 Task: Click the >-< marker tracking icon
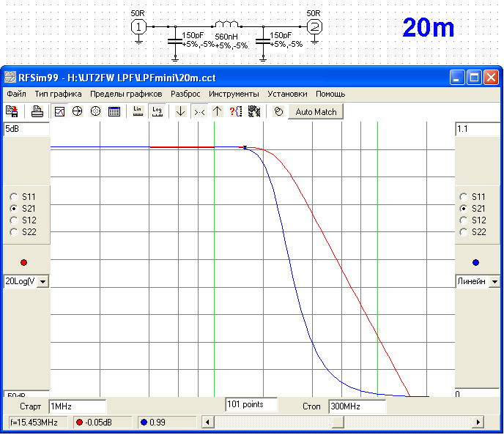point(199,111)
